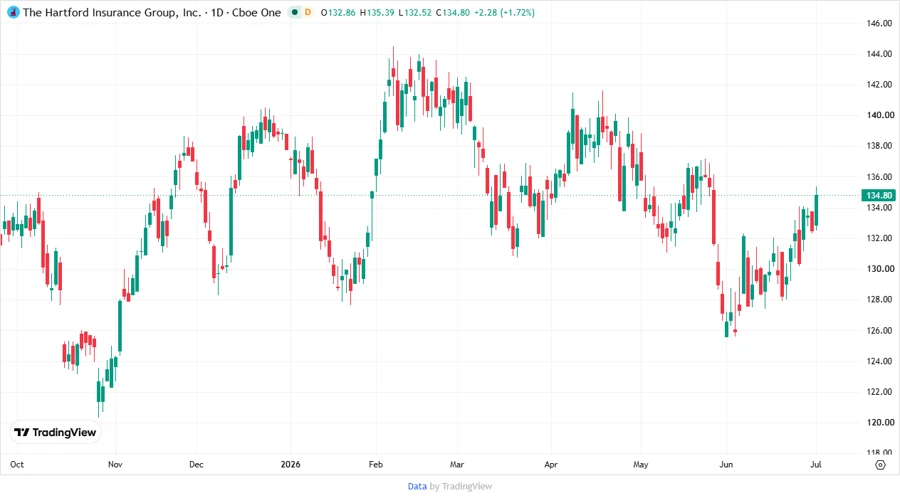The image size is (900, 498).
Task: Click the Jul time axis label
Action: 816,465
